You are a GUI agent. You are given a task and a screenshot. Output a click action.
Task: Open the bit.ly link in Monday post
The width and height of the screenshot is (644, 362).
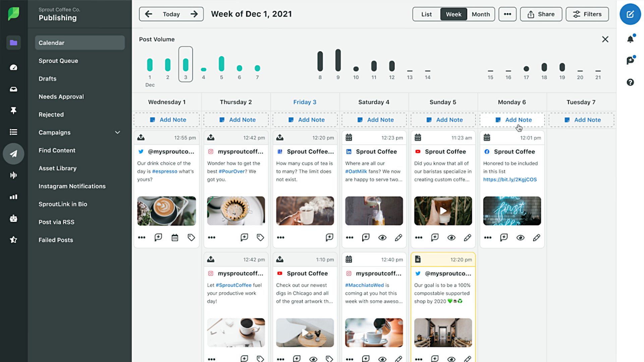point(510,179)
